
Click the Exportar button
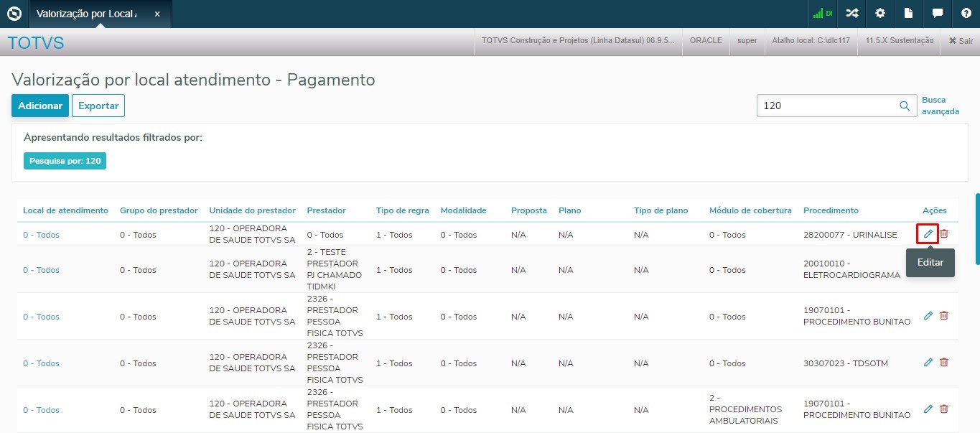click(98, 106)
